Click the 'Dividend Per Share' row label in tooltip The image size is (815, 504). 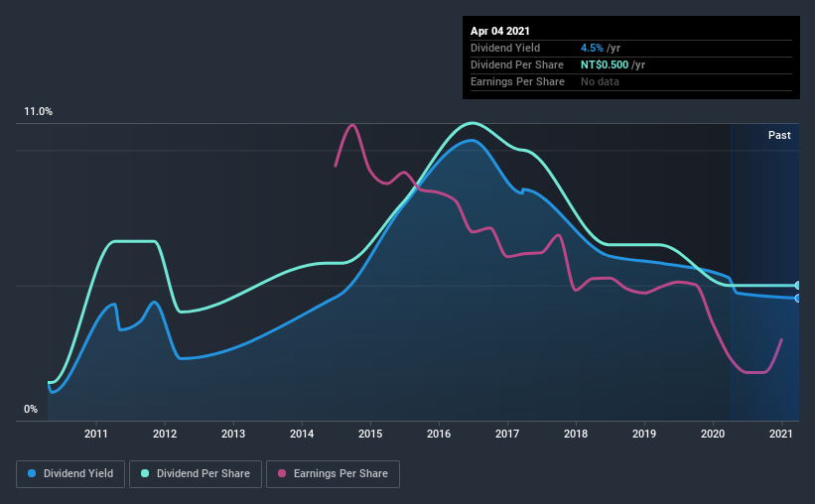[517, 64]
